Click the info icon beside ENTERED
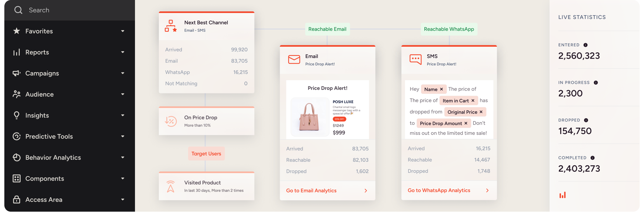 click(585, 45)
